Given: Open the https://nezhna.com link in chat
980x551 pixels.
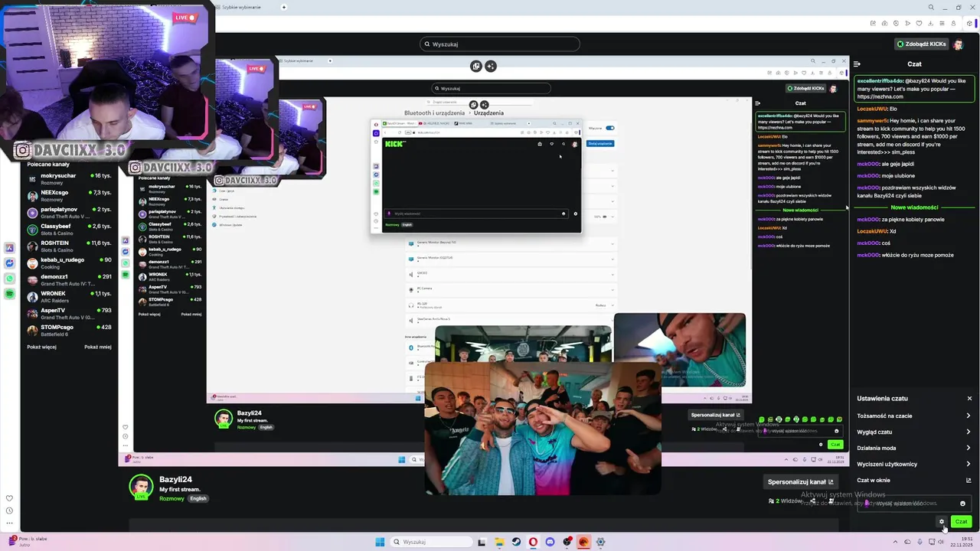Looking at the screenshot, I should coord(881,96).
